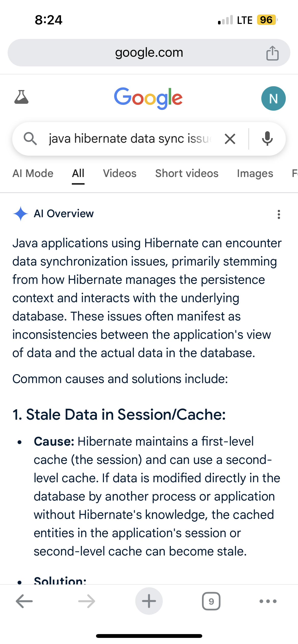Tap the java hibernate search query field
The image size is (298, 644).
pos(130,139)
